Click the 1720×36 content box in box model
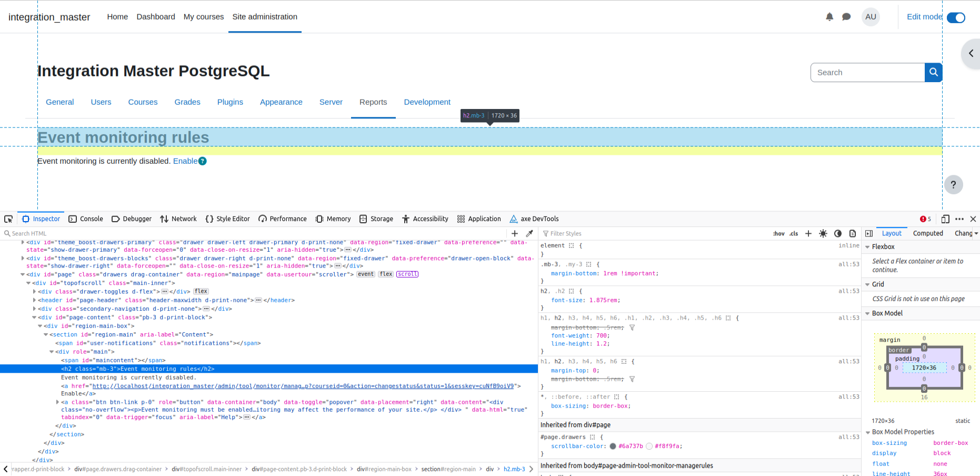980x476 pixels. [924, 368]
